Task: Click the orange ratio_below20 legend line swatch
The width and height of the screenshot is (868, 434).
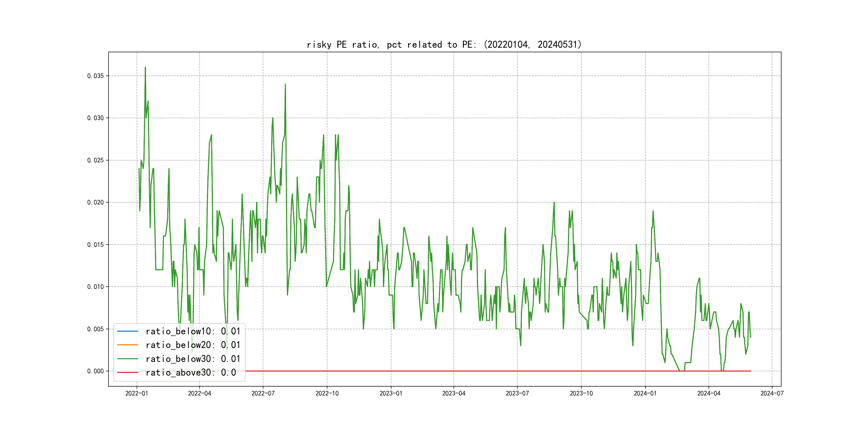Action: [127, 345]
